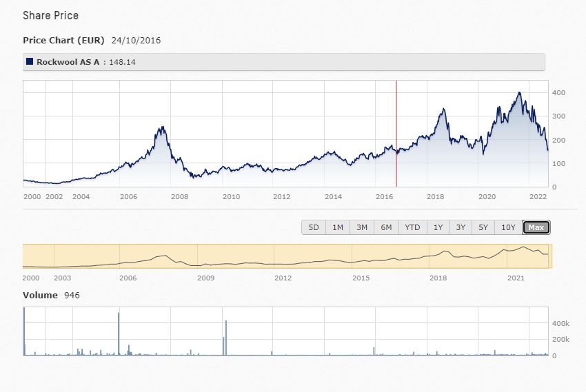586x392 pixels.
Task: Click the 400k volume axis label
Action: point(560,323)
